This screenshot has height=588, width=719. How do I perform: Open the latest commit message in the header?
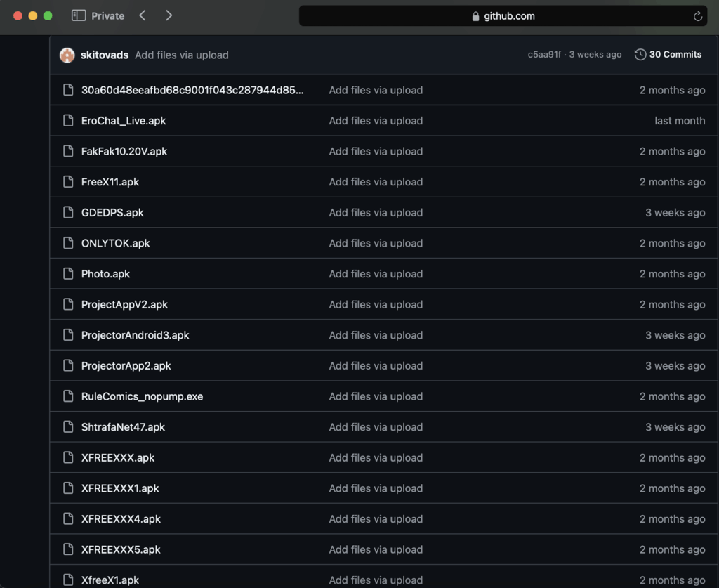tap(182, 55)
